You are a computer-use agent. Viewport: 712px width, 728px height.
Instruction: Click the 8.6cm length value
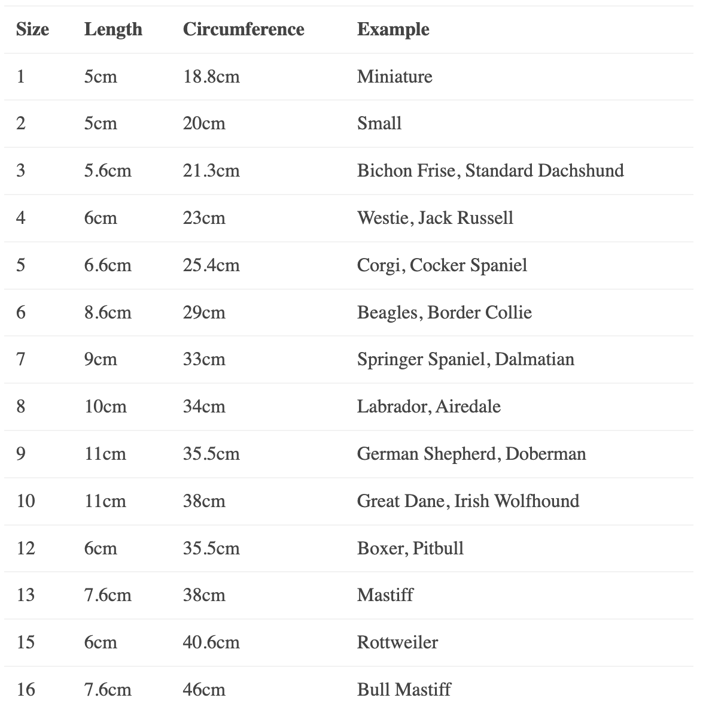point(108,312)
